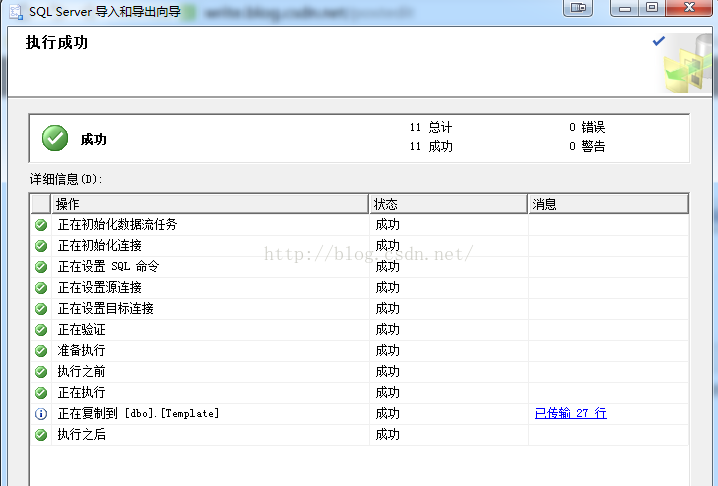Select the row 执行之后
The width and height of the screenshot is (718, 486).
pos(359,435)
